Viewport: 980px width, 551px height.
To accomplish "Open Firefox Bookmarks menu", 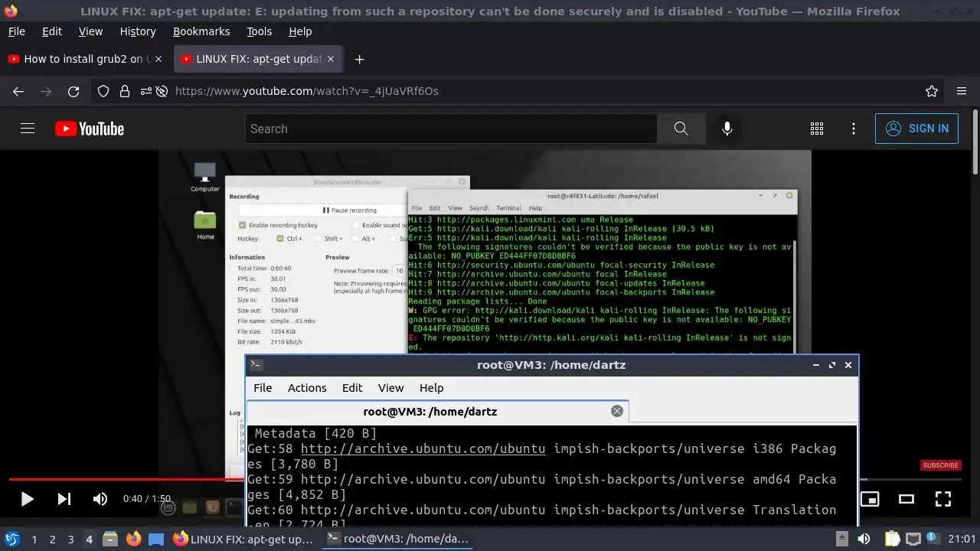I will pyautogui.click(x=201, y=31).
